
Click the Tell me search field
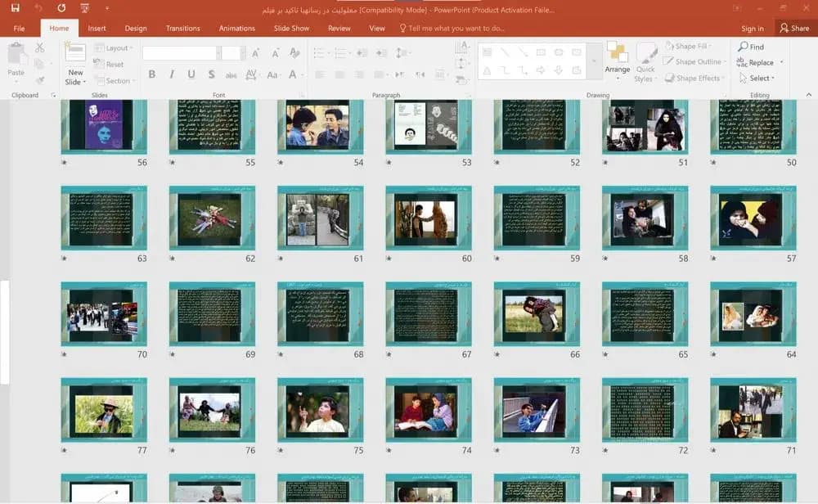click(x=452, y=28)
